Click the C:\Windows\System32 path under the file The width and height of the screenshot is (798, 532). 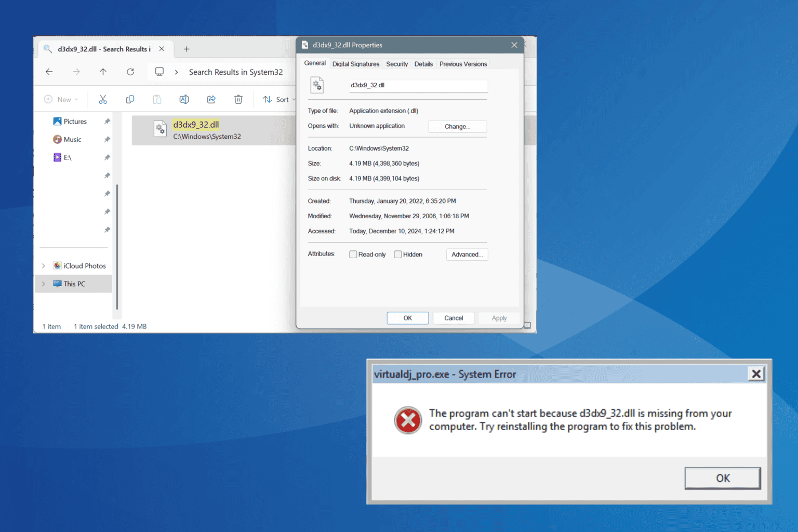(207, 137)
